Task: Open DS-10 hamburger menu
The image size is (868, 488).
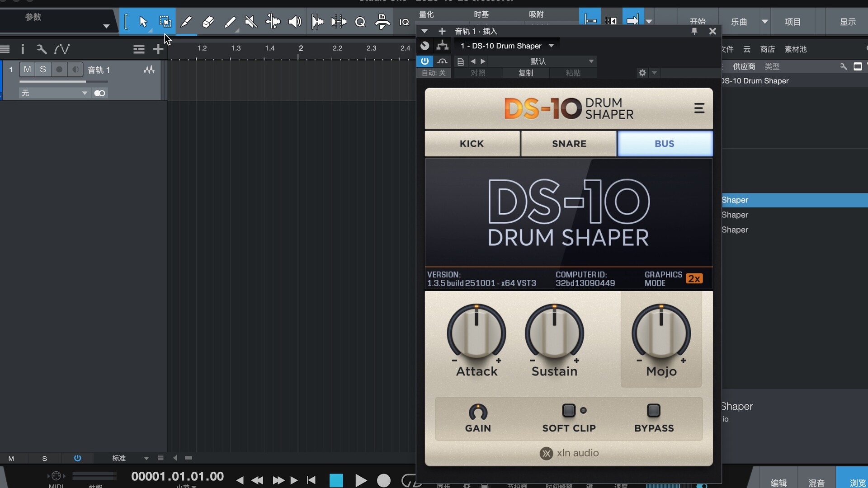Action: 699,108
